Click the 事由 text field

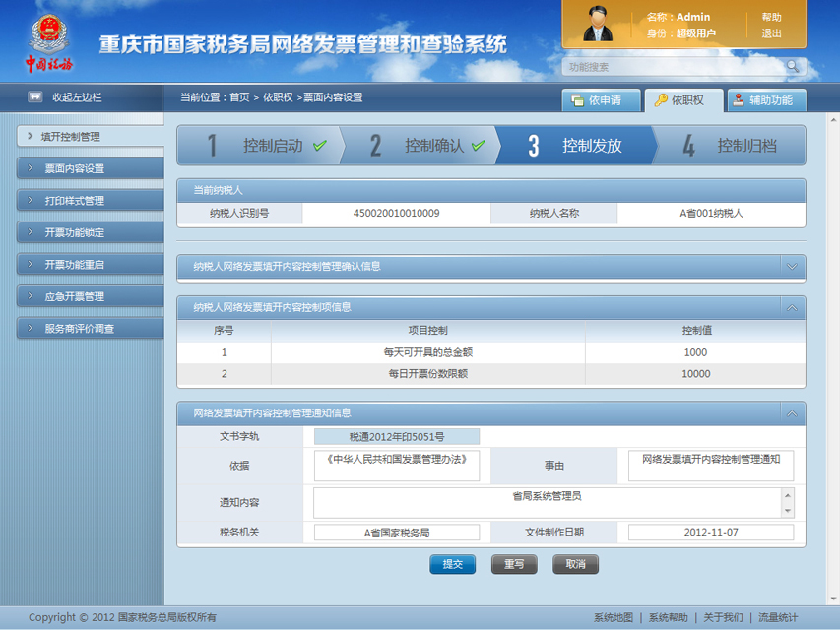(x=711, y=465)
